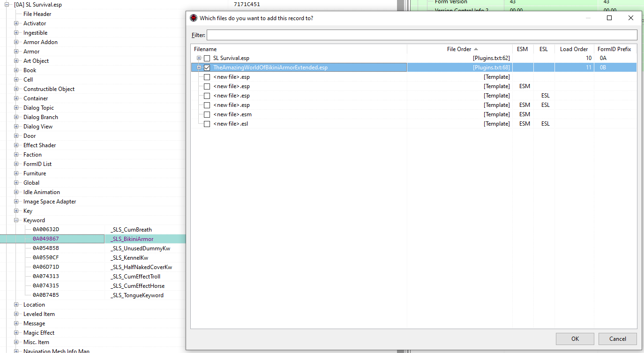Expand SL Survival.esp in file list
The image size is (644, 353).
coord(199,58)
